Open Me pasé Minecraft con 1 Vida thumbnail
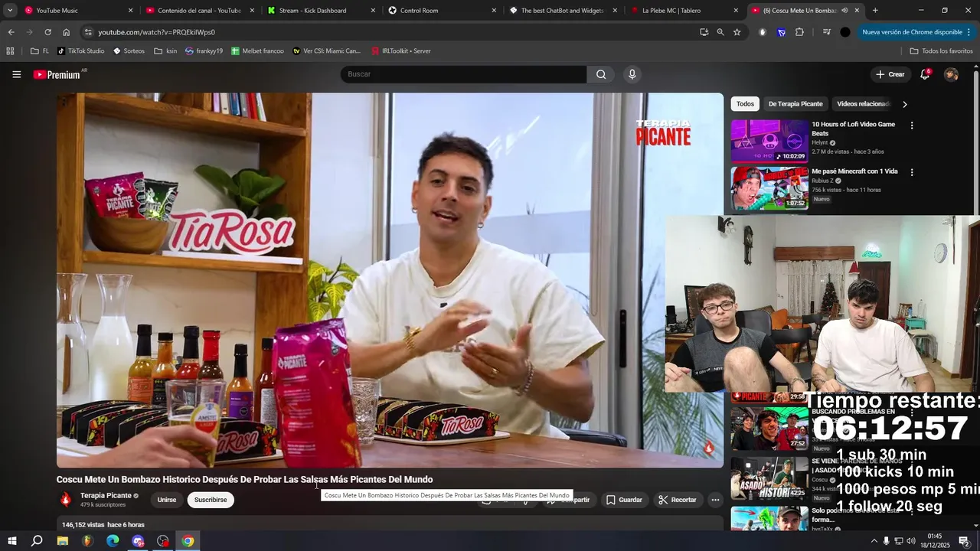 769,188
